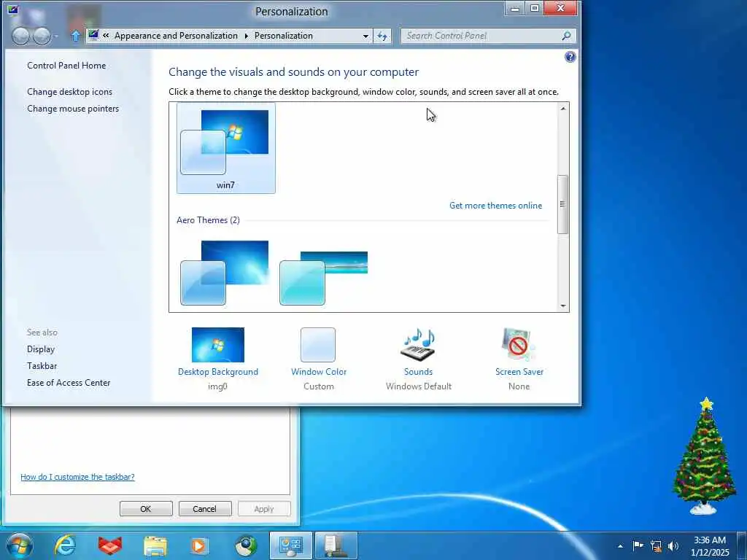Image resolution: width=747 pixels, height=560 pixels.
Task: Open volume speaker tray icon
Action: [673, 545]
